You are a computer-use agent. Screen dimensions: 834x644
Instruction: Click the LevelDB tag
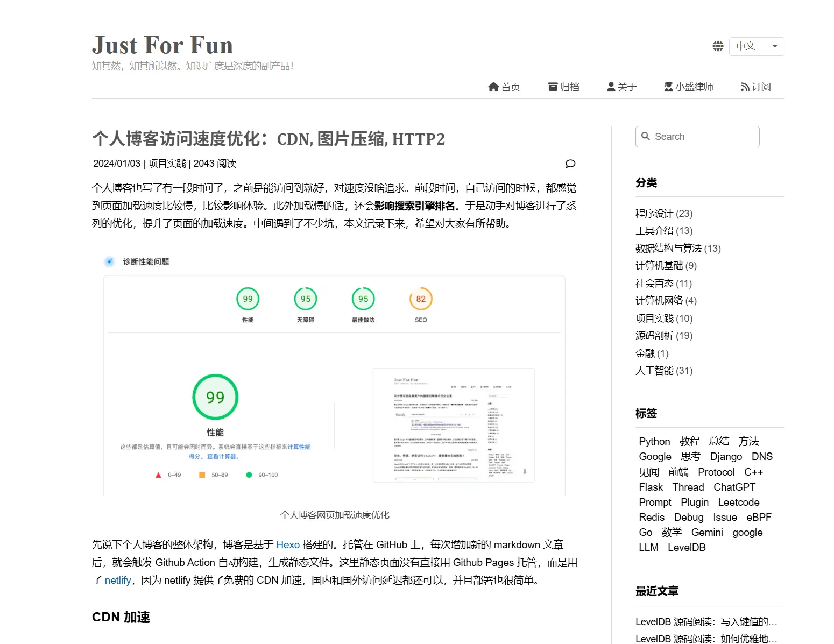tap(686, 548)
